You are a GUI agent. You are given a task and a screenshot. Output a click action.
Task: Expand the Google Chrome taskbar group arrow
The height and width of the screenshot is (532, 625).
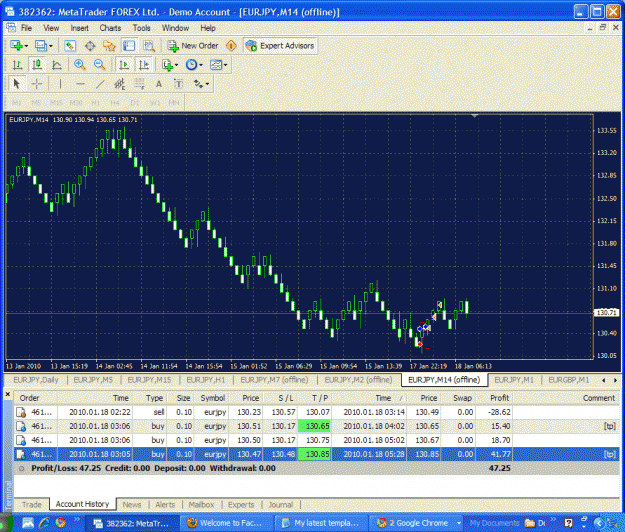click(x=459, y=523)
